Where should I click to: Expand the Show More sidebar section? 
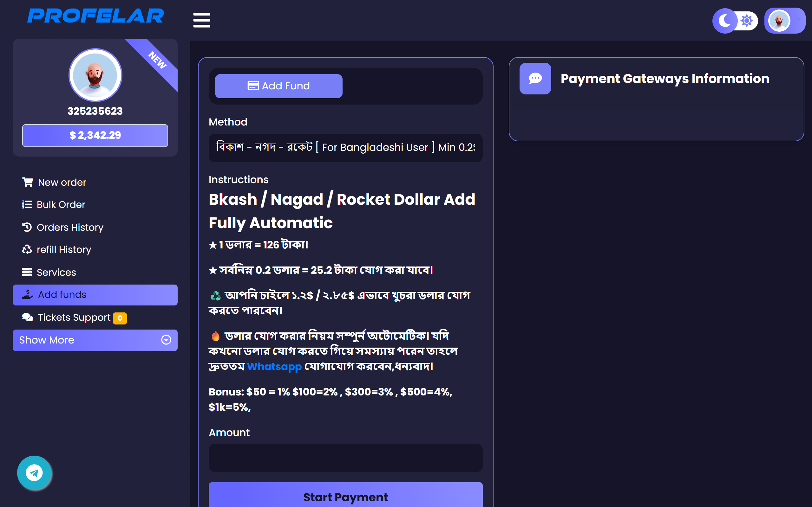(x=95, y=340)
